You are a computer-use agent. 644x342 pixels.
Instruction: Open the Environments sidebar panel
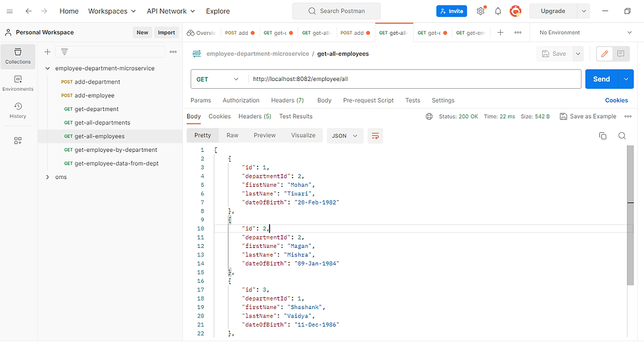(x=18, y=84)
